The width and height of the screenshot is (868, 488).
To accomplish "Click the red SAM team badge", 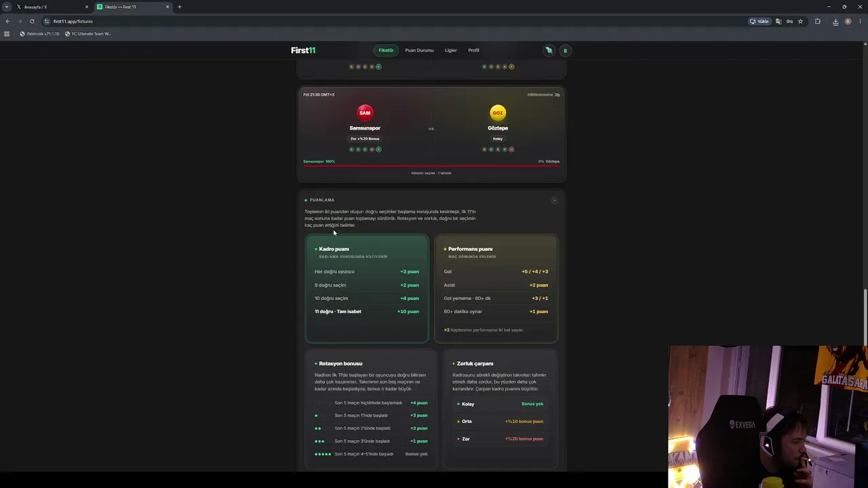I will 365,113.
